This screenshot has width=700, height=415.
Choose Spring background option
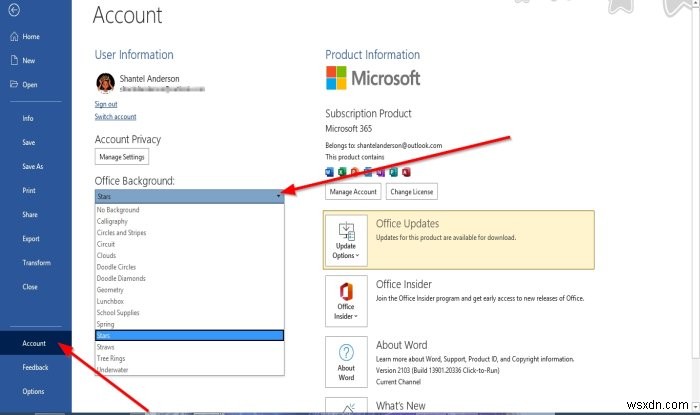click(x=190, y=324)
